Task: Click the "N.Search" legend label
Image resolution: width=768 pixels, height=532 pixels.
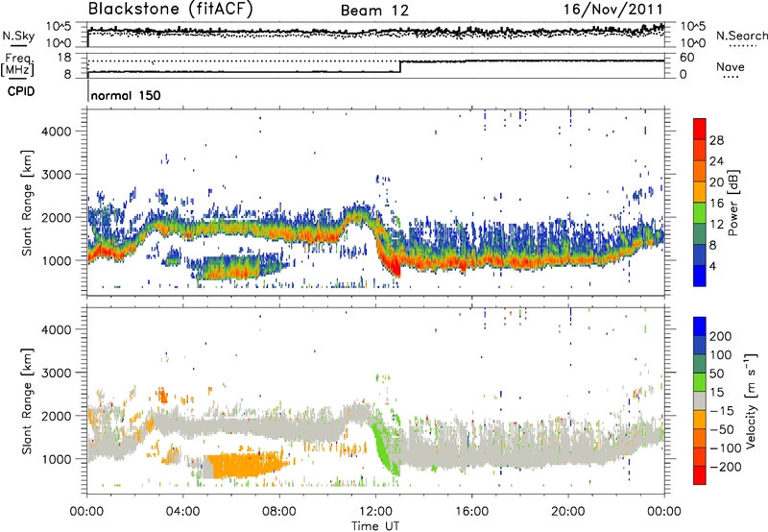Action: [741, 36]
